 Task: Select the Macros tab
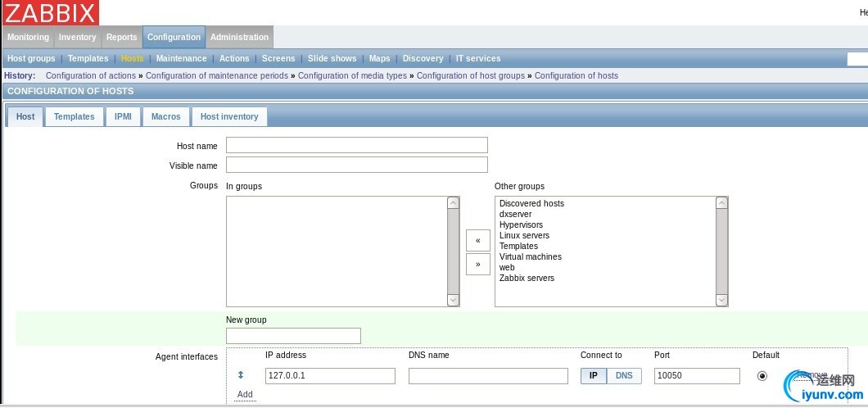point(166,117)
